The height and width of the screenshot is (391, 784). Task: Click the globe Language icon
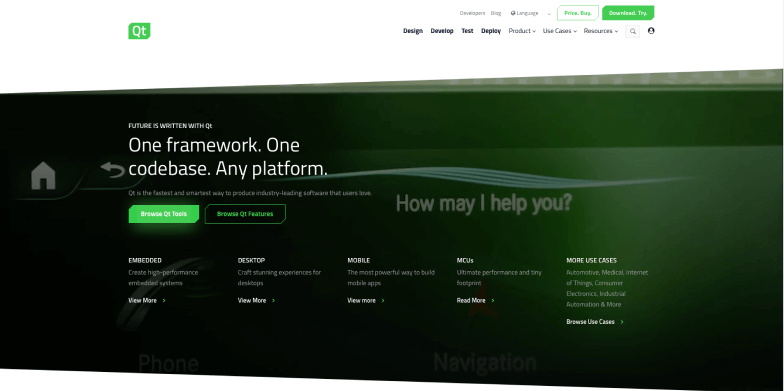[x=513, y=14]
